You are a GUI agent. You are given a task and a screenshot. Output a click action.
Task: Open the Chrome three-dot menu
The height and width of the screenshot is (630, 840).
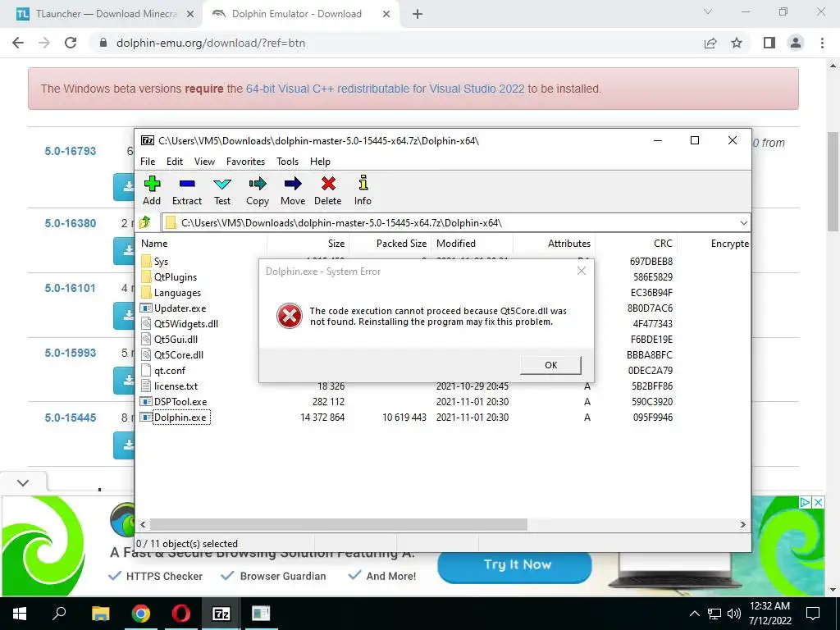(x=822, y=43)
